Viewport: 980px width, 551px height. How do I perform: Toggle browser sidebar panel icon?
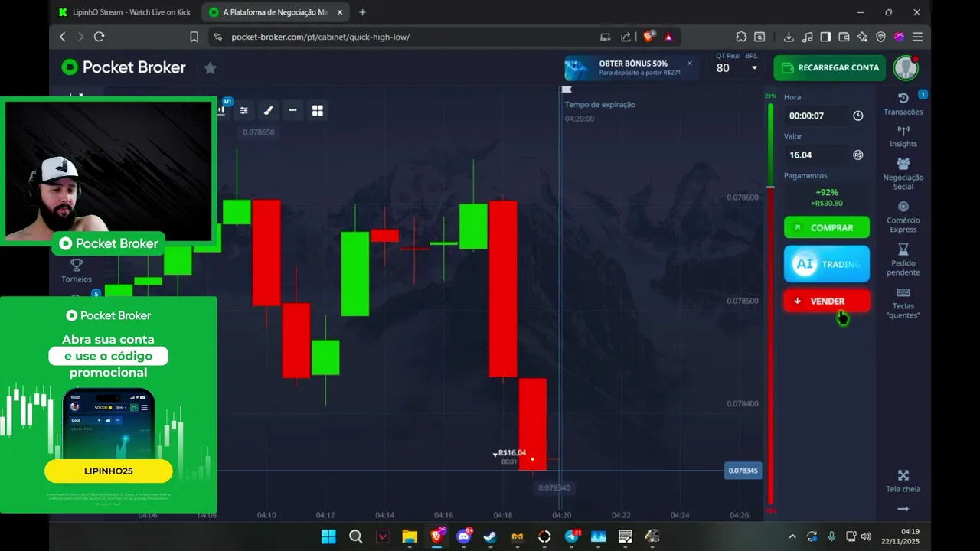825,37
